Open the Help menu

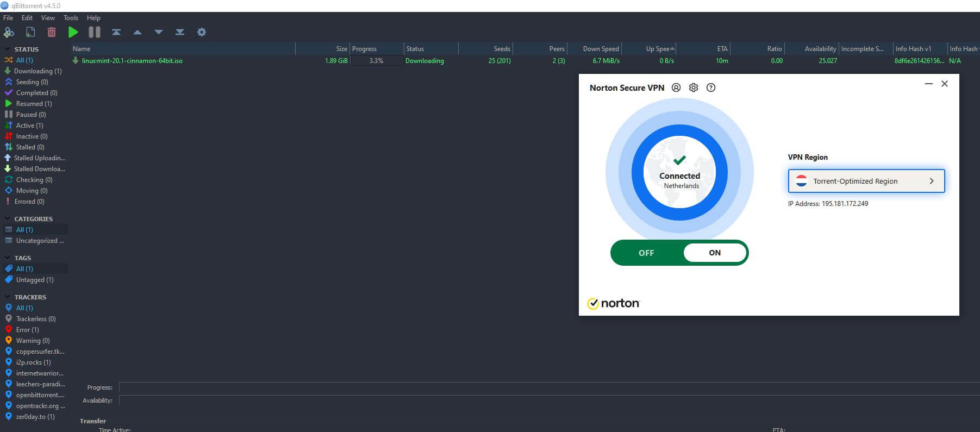coord(93,18)
